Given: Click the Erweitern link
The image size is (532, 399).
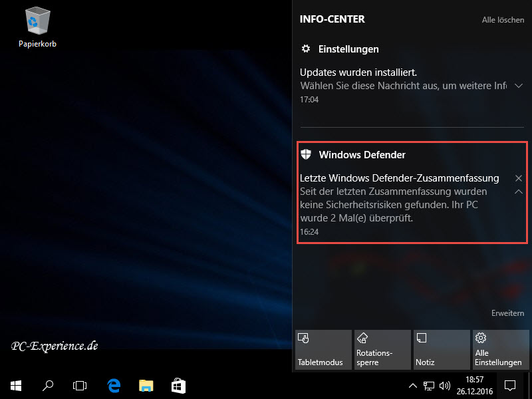Looking at the screenshot, I should tap(507, 313).
